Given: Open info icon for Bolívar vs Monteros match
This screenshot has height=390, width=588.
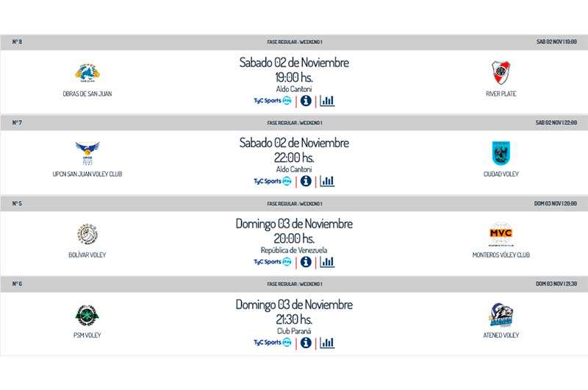Looking at the screenshot, I should [306, 262].
